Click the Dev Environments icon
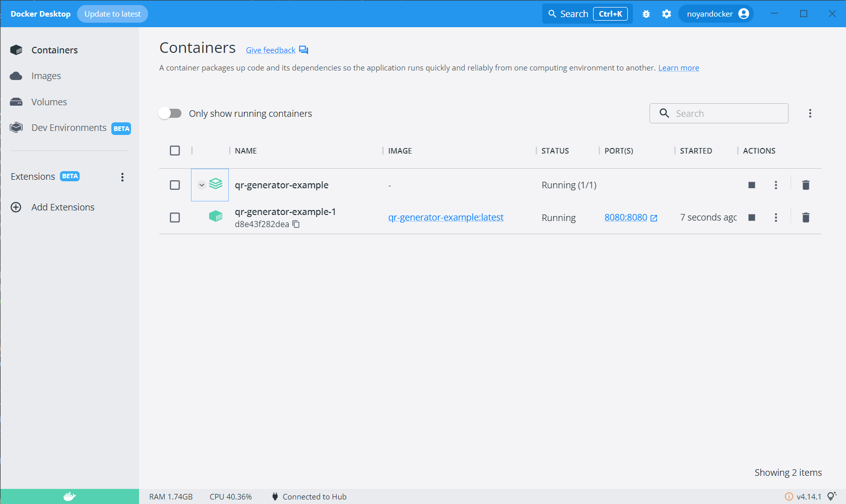 tap(16, 127)
